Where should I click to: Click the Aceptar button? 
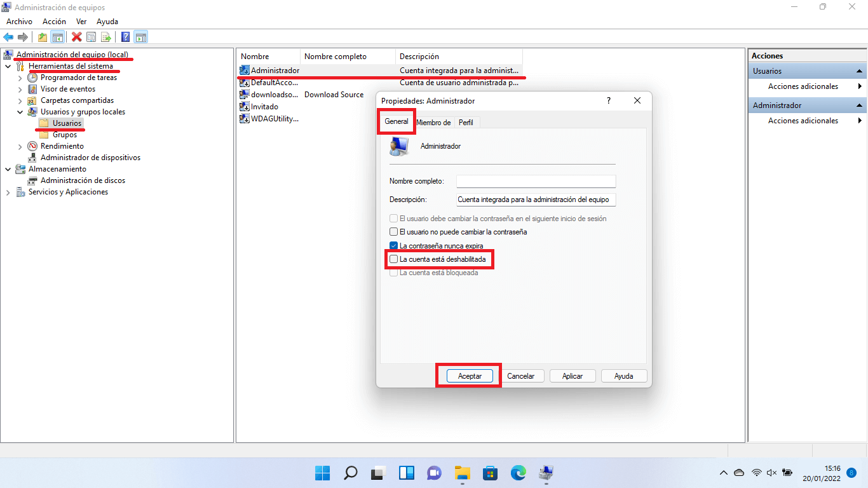coord(468,376)
